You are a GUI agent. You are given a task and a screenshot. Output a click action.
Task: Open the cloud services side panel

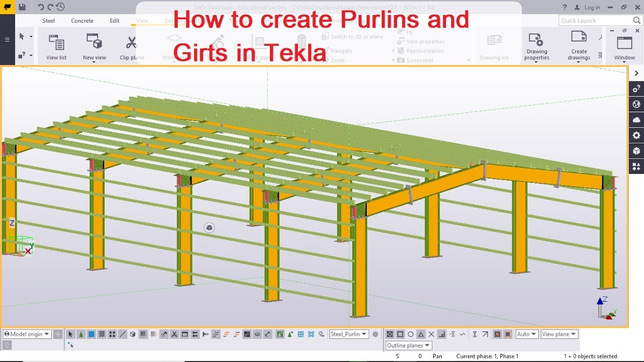click(636, 120)
